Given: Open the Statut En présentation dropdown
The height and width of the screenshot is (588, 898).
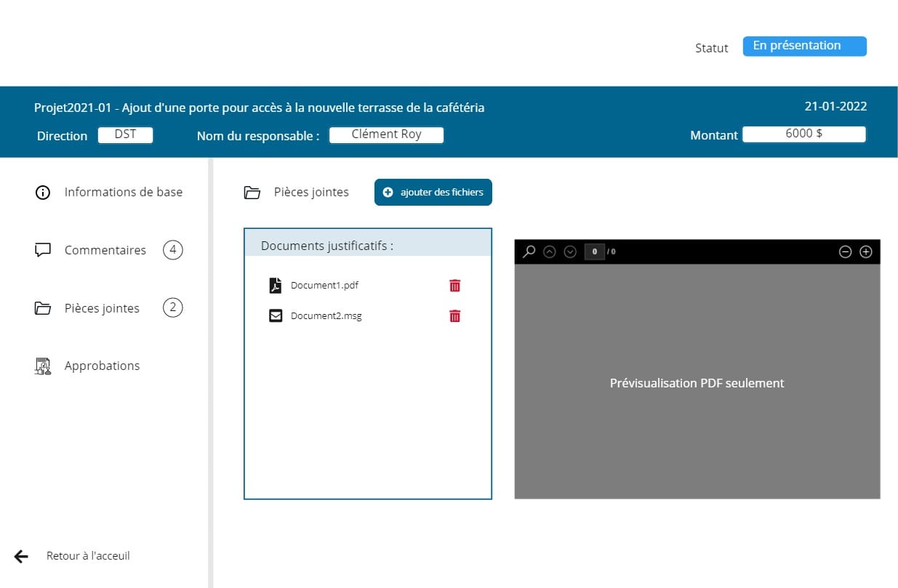Looking at the screenshot, I should point(805,46).
